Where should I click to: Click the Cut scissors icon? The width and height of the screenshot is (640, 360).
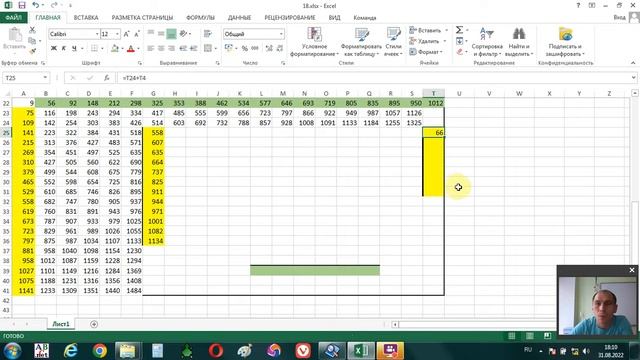pos(32,30)
